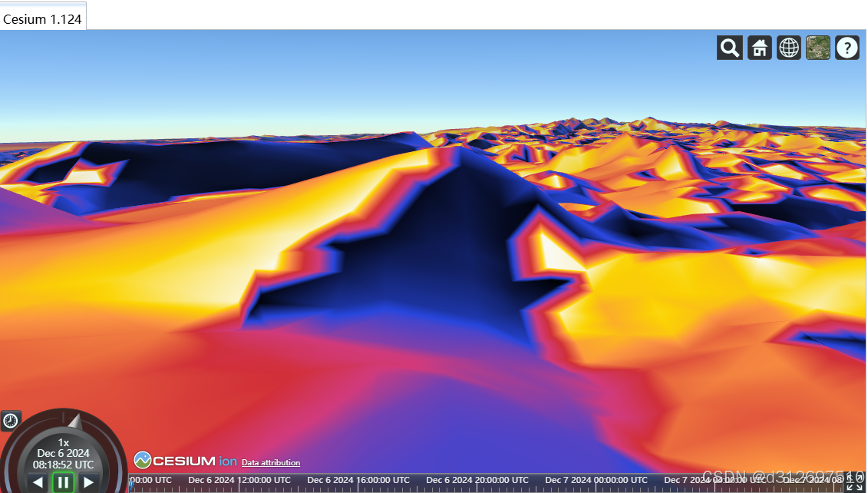
Task: Click the real-time clock icon
Action: (10, 420)
